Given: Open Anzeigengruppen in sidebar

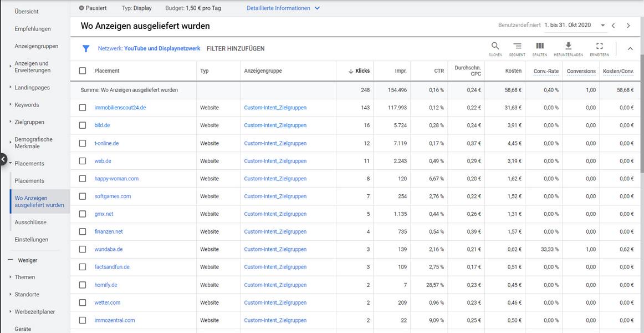Looking at the screenshot, I should click(x=36, y=46).
